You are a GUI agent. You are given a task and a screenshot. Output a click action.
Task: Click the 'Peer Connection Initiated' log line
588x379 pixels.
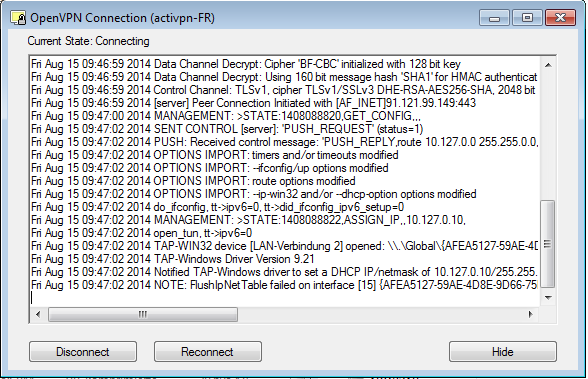254,103
